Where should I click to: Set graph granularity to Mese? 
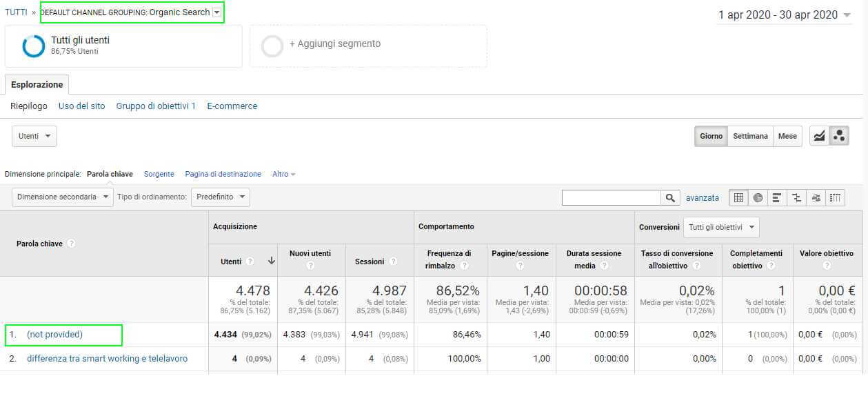pos(787,136)
